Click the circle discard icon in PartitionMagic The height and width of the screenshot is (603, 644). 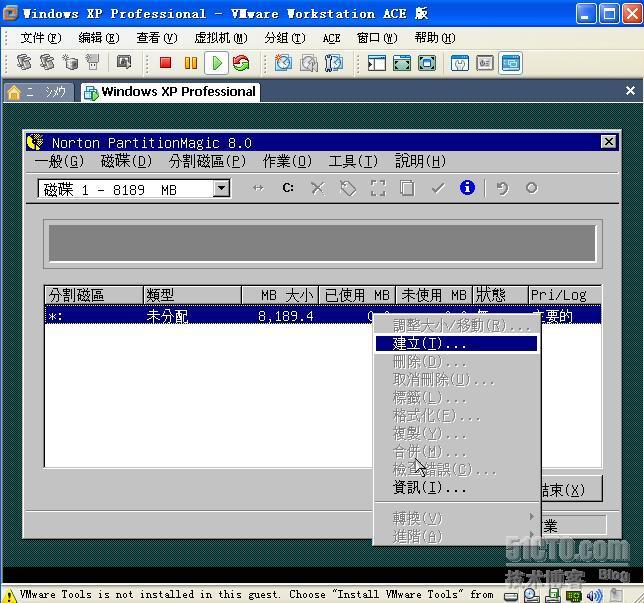pyautogui.click(x=531, y=188)
